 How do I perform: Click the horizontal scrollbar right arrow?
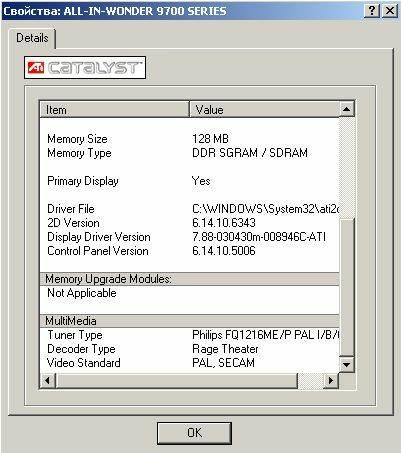331,380
